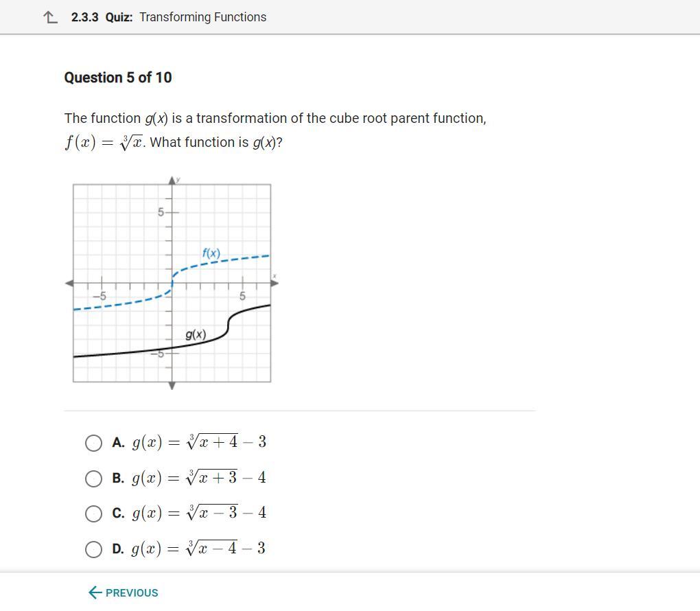Choose option text cube root x−4 minus 3
Image resolution: width=700 pixels, height=611 pixels.
[x=198, y=548]
